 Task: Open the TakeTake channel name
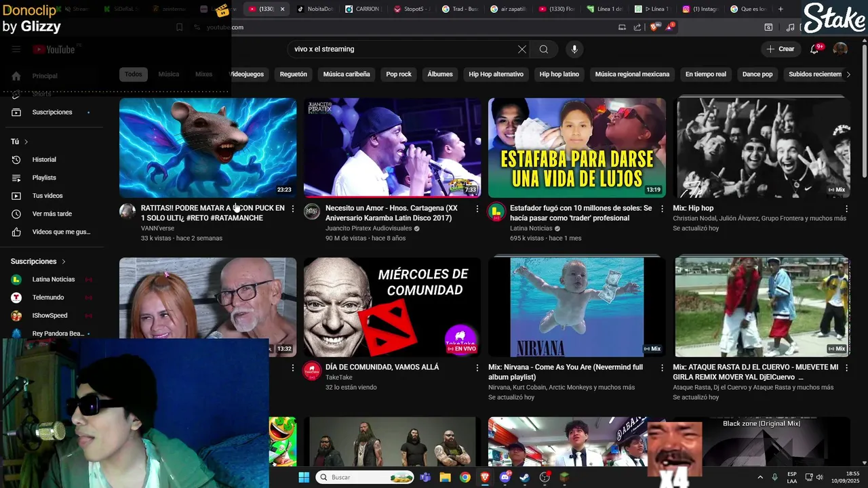(339, 378)
